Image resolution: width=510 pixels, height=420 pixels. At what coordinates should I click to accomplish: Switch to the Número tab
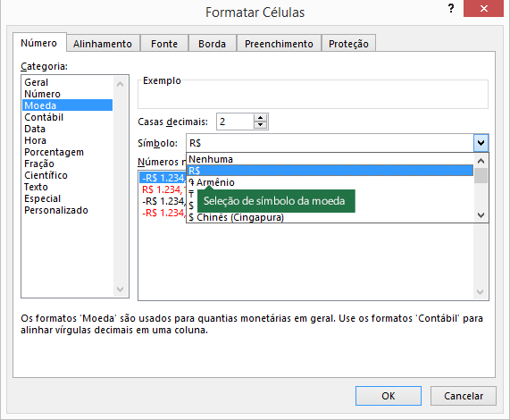(39, 43)
